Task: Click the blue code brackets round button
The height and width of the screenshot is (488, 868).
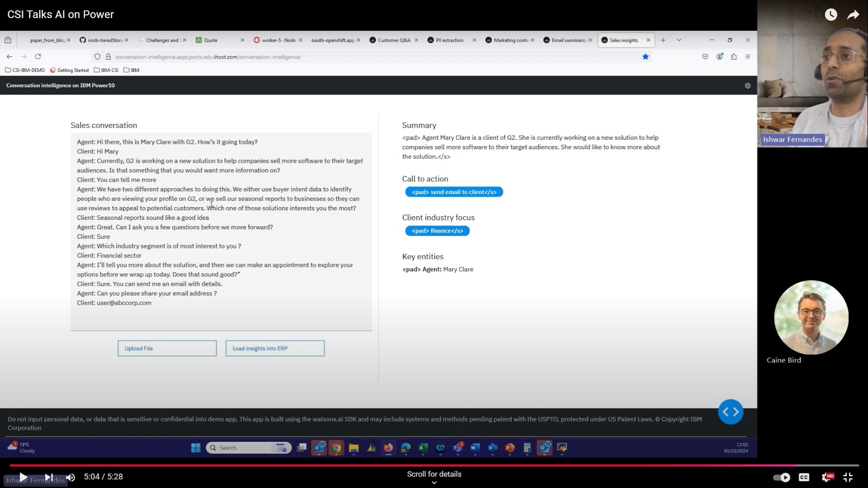Action: pos(730,412)
